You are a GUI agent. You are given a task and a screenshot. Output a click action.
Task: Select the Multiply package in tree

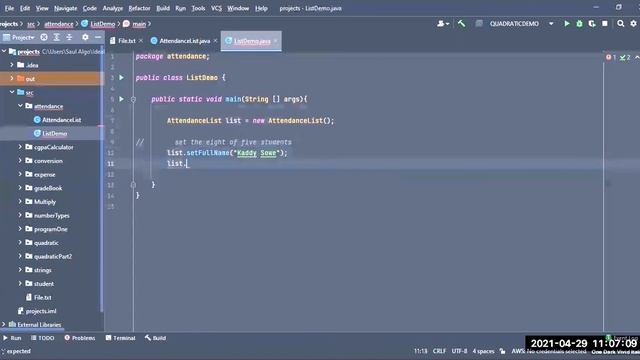pyautogui.click(x=45, y=202)
